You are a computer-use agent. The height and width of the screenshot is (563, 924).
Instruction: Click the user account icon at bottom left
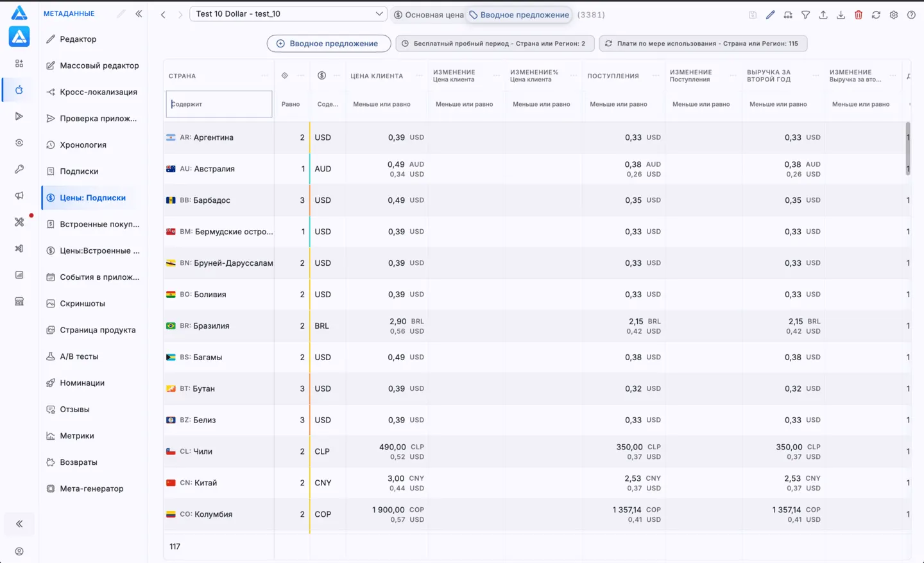pos(19,551)
